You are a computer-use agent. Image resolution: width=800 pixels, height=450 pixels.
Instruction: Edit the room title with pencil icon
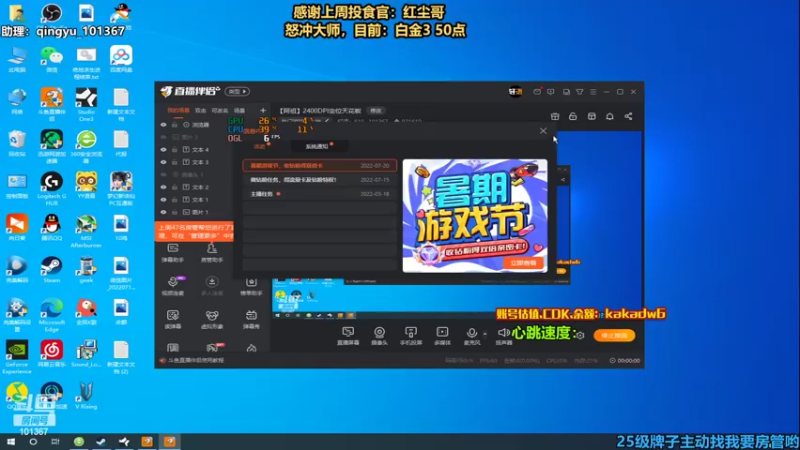327,121
